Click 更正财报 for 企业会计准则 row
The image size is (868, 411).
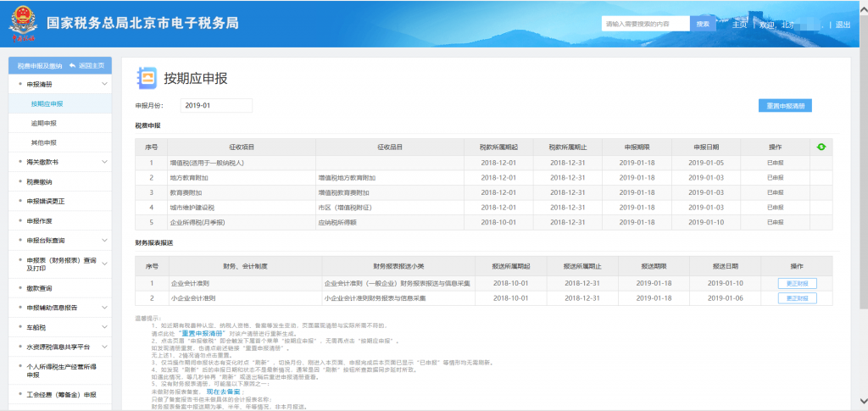point(797,283)
